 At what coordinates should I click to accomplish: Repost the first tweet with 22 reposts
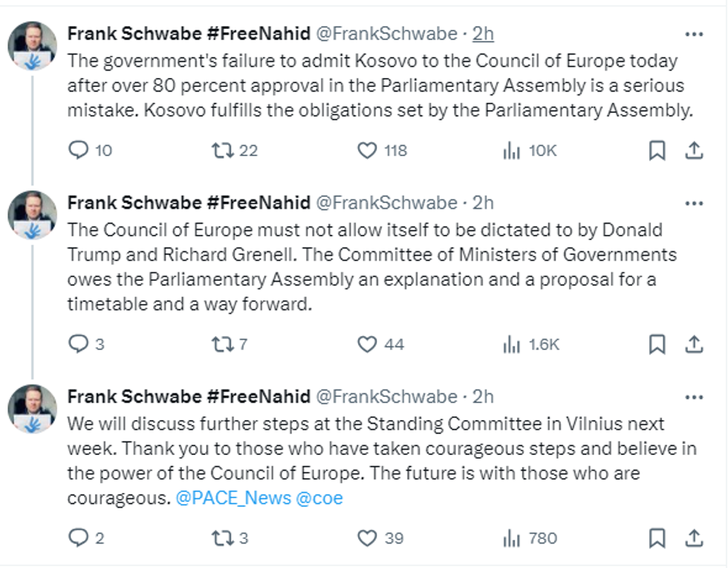pos(222,151)
